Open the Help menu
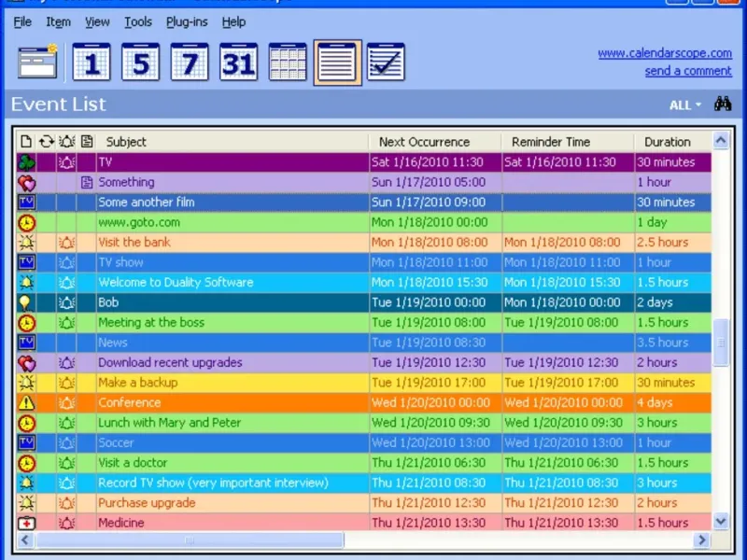Image resolution: width=747 pixels, height=560 pixels. (233, 21)
